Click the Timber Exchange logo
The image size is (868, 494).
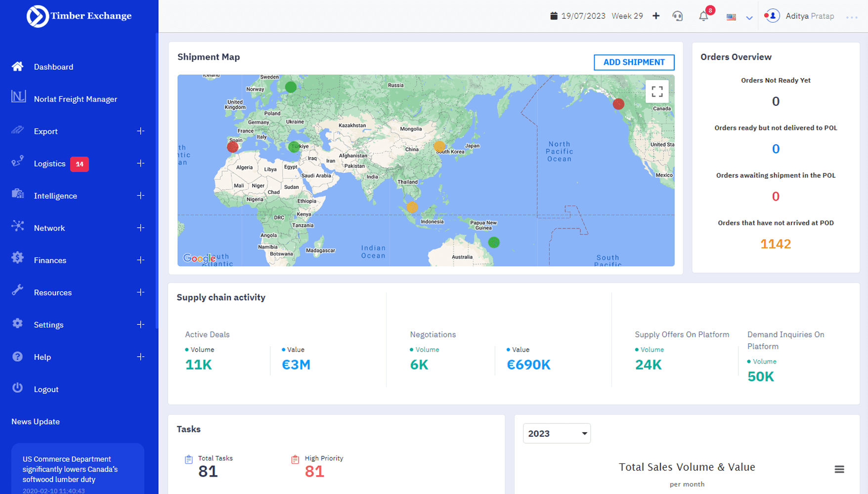tap(79, 16)
